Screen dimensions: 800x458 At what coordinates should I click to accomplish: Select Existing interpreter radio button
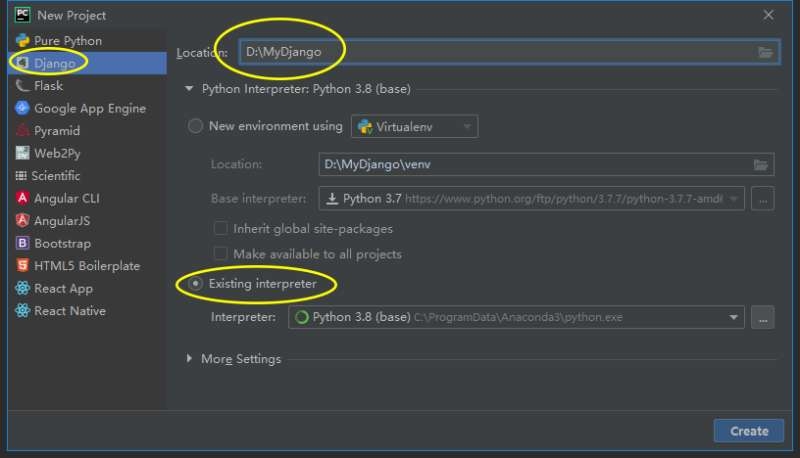[x=196, y=285]
